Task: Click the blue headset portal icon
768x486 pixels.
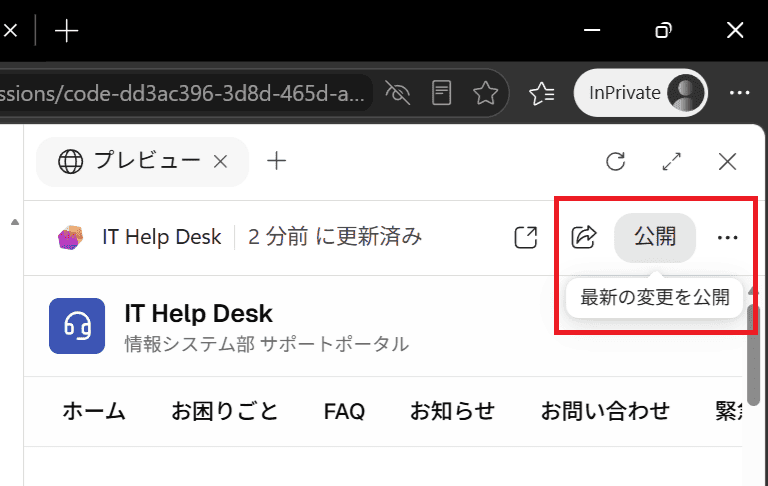Action: click(77, 326)
